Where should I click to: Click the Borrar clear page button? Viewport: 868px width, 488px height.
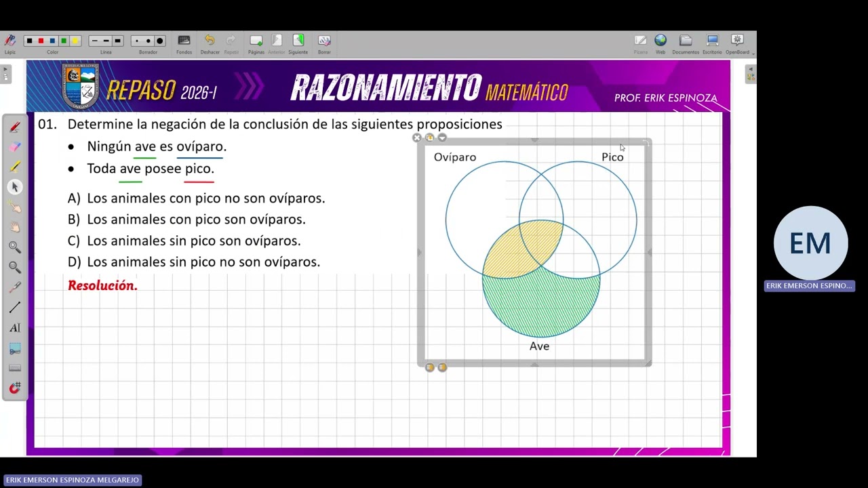tap(324, 43)
